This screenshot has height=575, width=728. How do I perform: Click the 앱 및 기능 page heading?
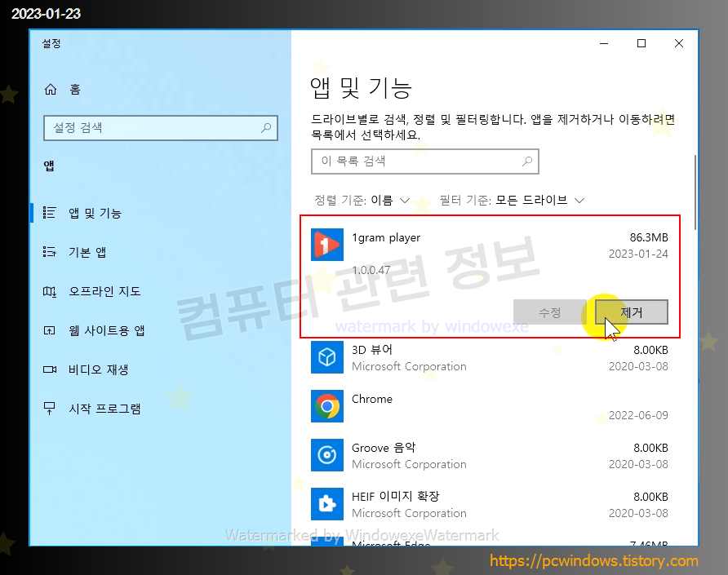361,88
